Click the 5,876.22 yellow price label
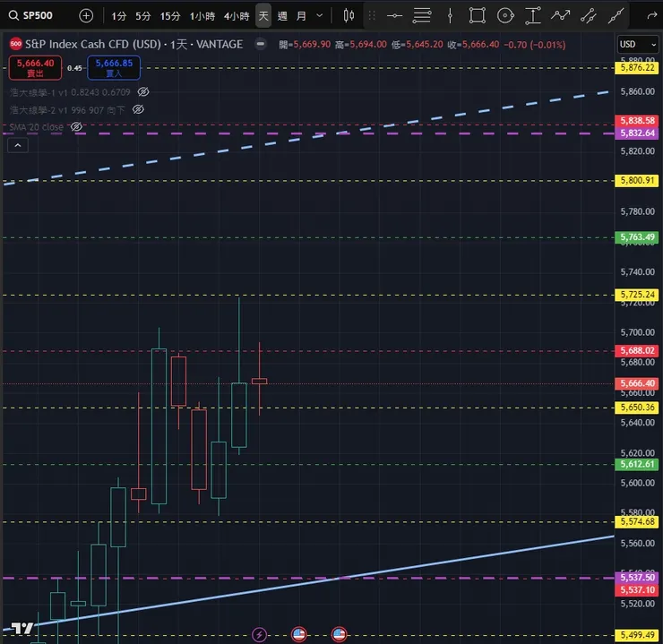This screenshot has height=644, width=663. [637, 67]
